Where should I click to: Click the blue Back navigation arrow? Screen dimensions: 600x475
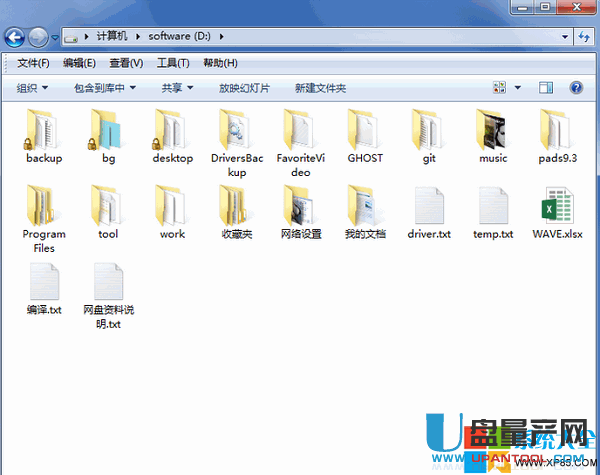pyautogui.click(x=15, y=38)
